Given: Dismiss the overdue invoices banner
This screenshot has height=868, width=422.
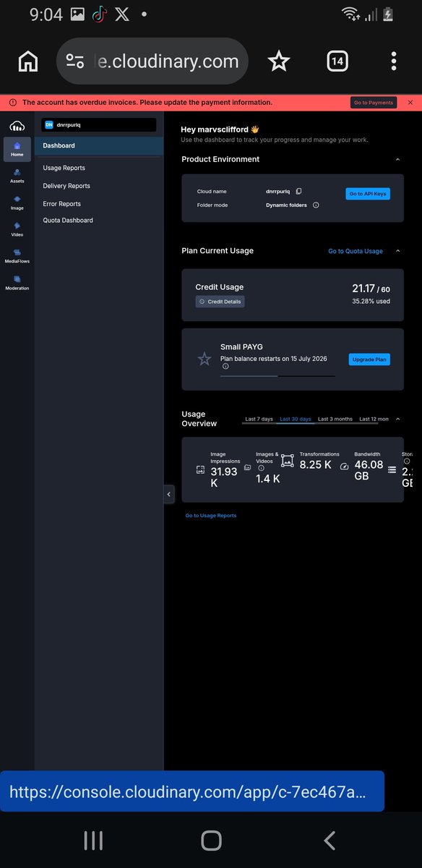Looking at the screenshot, I should click(x=410, y=103).
